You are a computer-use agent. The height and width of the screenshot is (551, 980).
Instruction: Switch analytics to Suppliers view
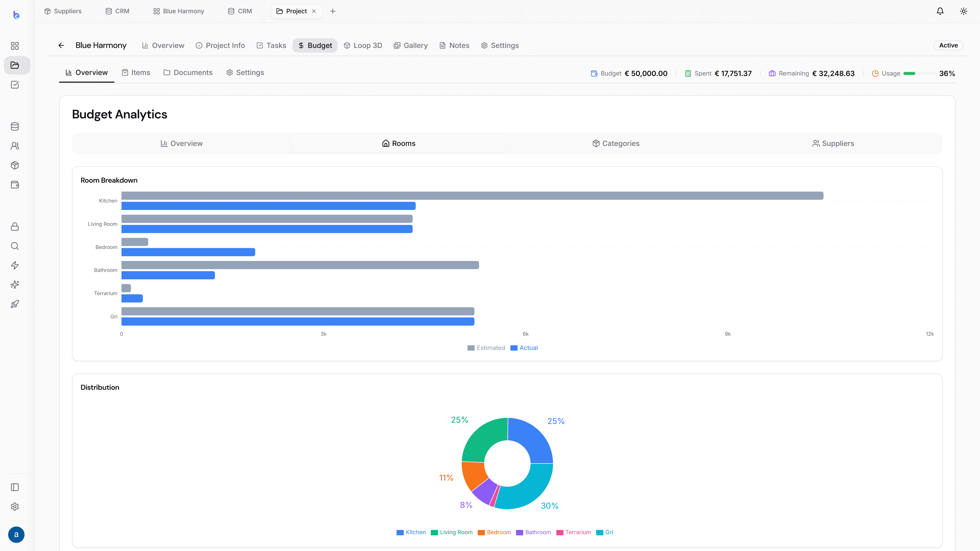tap(833, 143)
